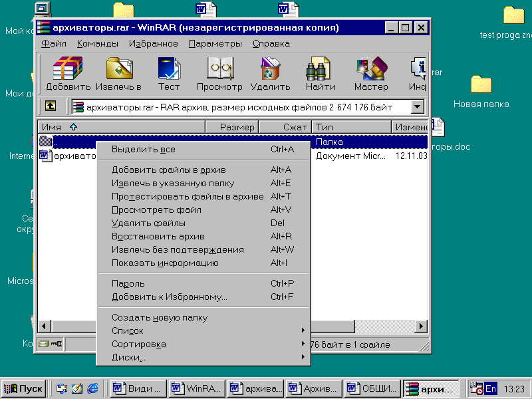Click the Пуск start button
The image size is (532, 399).
(x=23, y=388)
